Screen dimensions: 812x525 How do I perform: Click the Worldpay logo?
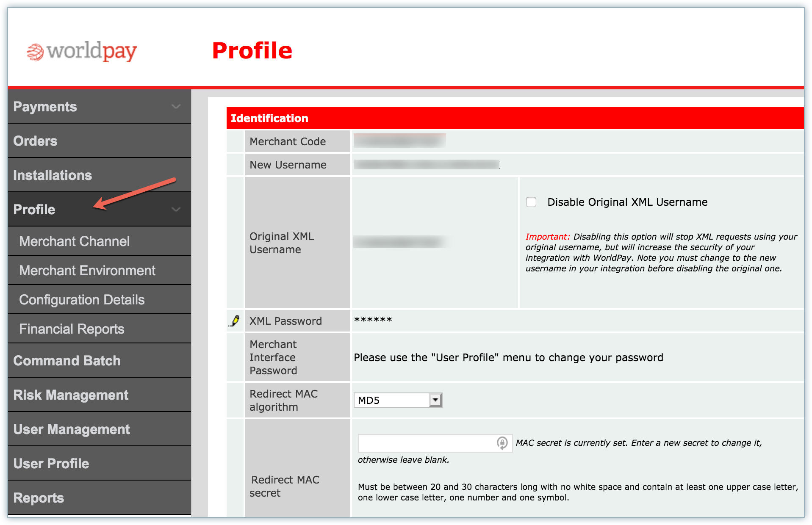pos(82,52)
